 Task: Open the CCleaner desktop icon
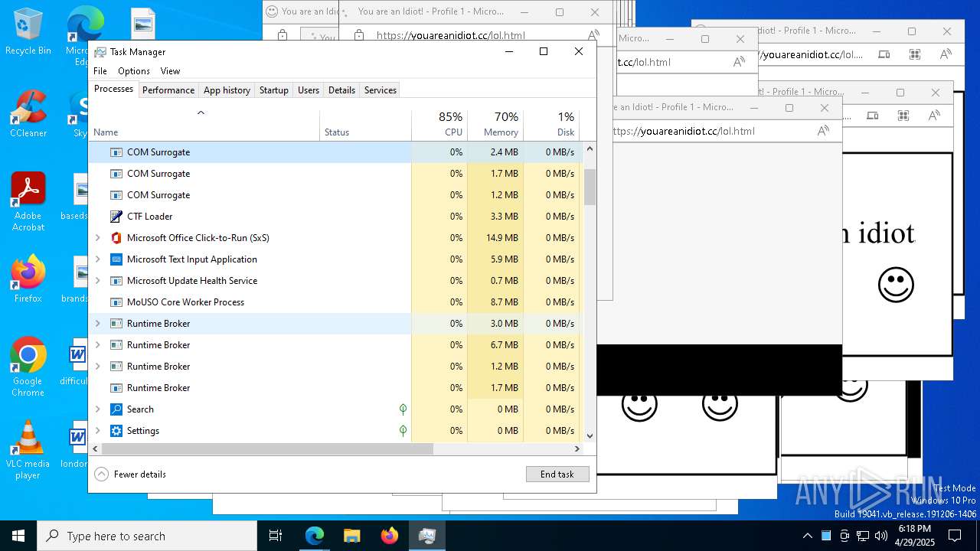tap(28, 113)
